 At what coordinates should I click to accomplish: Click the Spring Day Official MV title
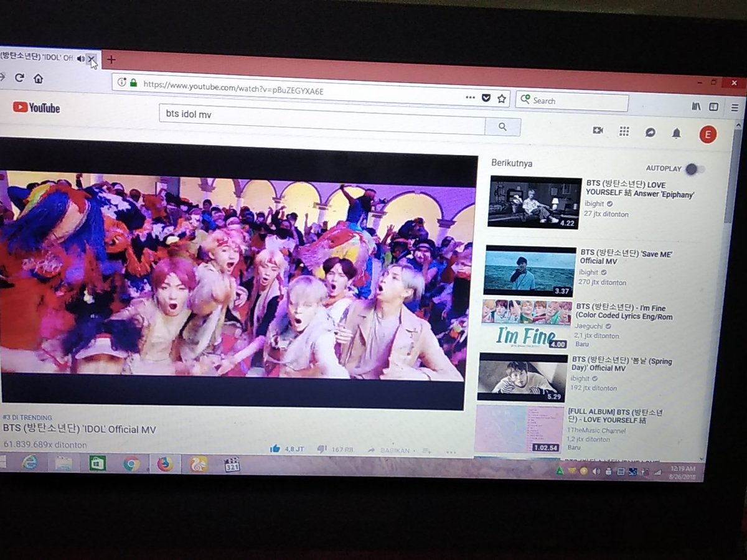[x=622, y=365]
